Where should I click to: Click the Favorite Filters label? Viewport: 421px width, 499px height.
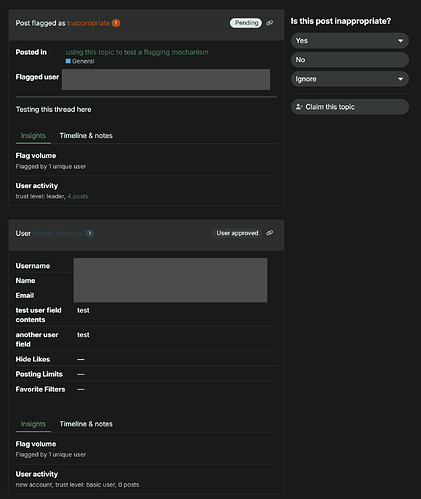(x=40, y=389)
